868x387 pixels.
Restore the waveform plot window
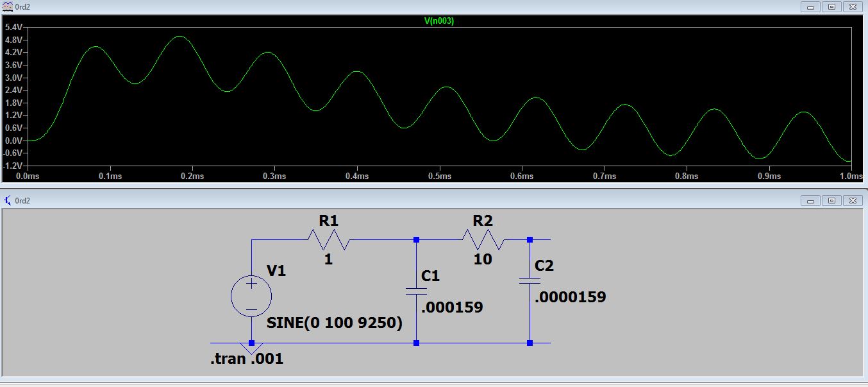point(831,6)
